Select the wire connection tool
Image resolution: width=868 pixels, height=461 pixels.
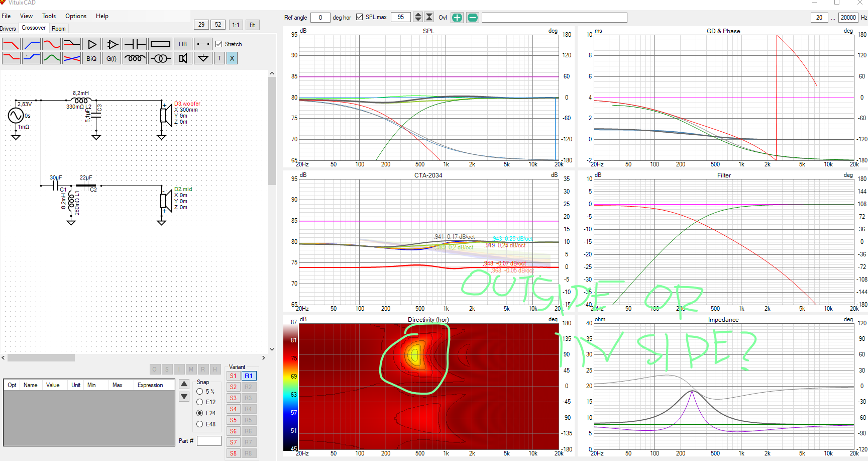click(x=203, y=44)
